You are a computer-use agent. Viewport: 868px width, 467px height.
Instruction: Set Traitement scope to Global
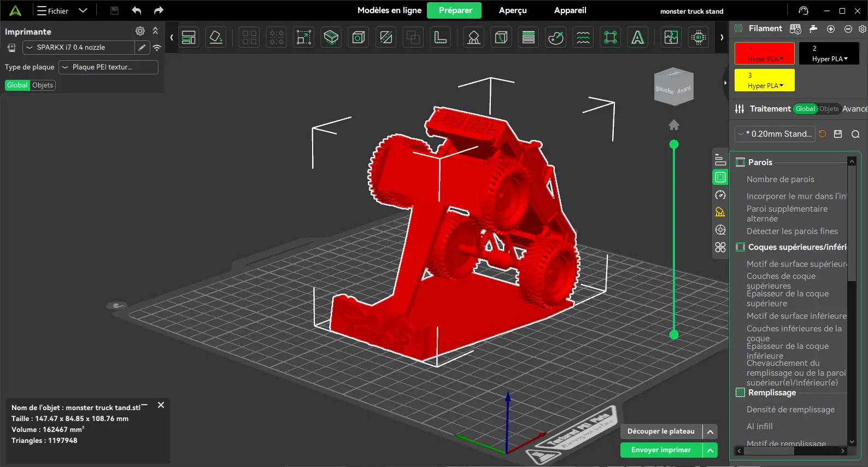click(x=805, y=109)
